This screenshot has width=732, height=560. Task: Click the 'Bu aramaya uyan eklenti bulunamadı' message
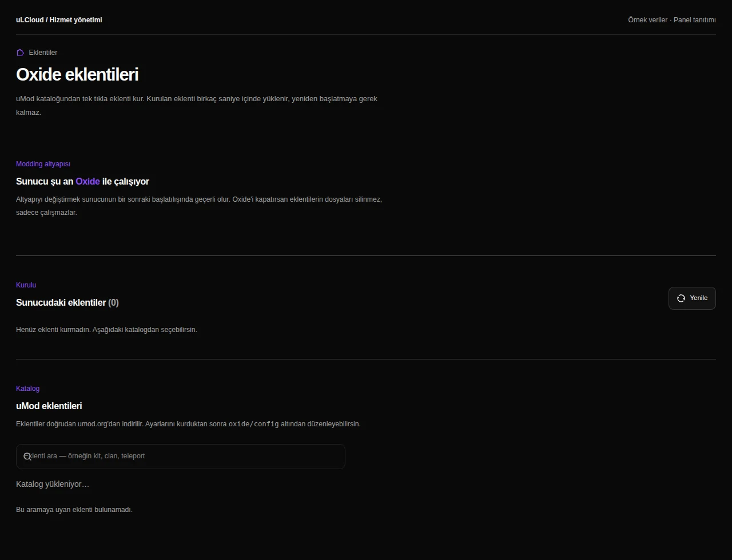pos(74,510)
